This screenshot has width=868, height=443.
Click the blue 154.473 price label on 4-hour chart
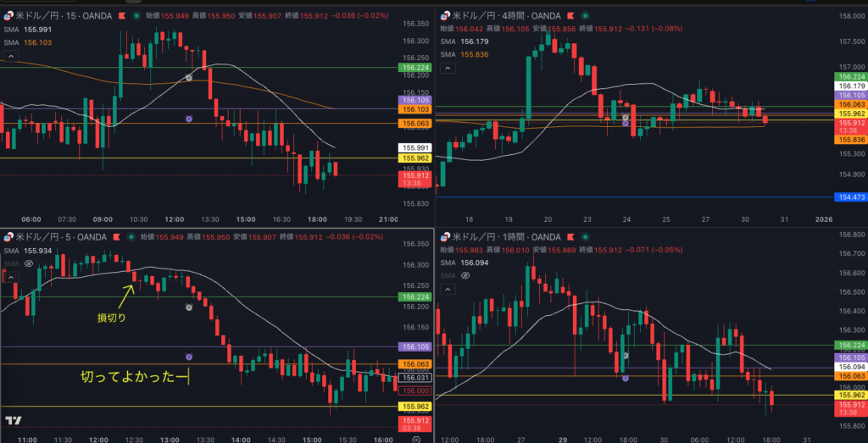click(x=850, y=197)
